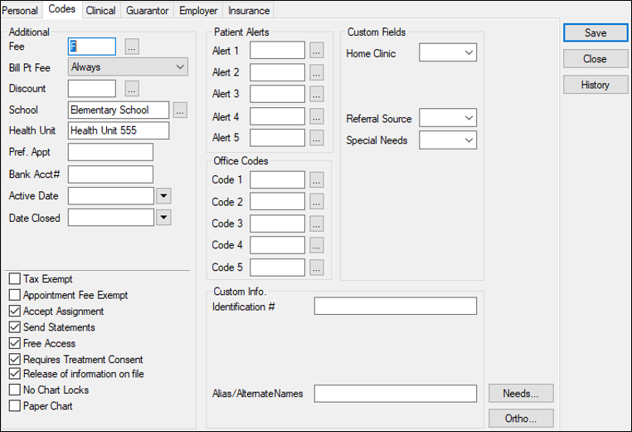The height and width of the screenshot is (432, 632).
Task: Open the patient History button
Action: (595, 85)
